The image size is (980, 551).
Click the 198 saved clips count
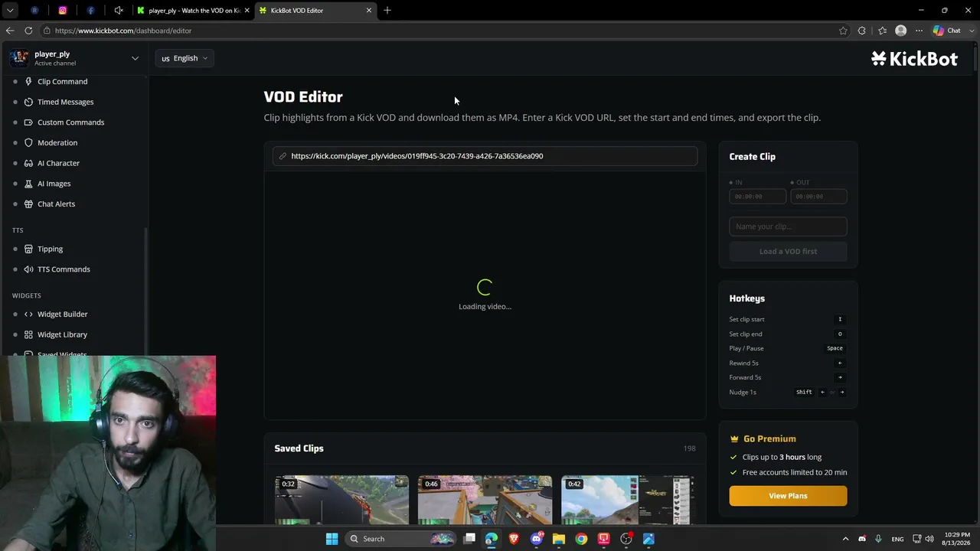(689, 448)
